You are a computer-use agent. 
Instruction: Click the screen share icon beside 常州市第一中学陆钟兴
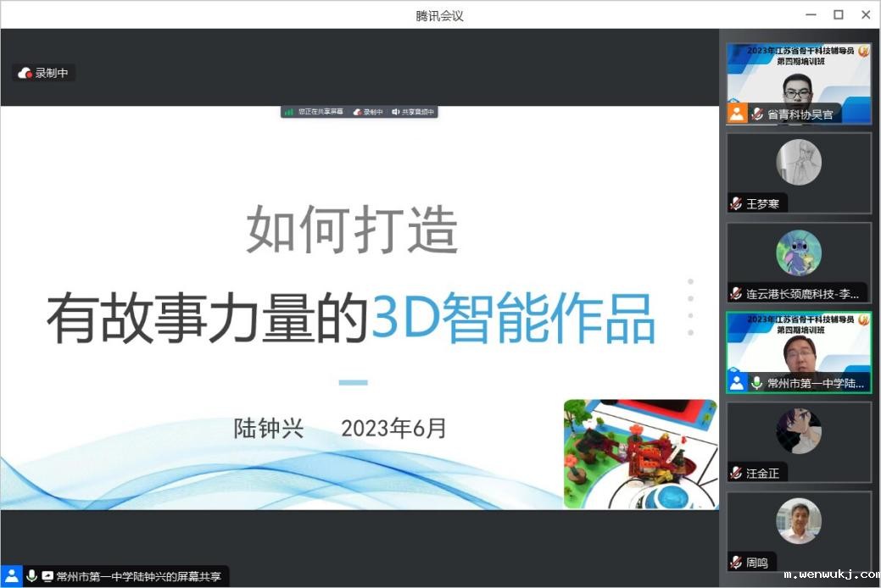[x=47, y=576]
